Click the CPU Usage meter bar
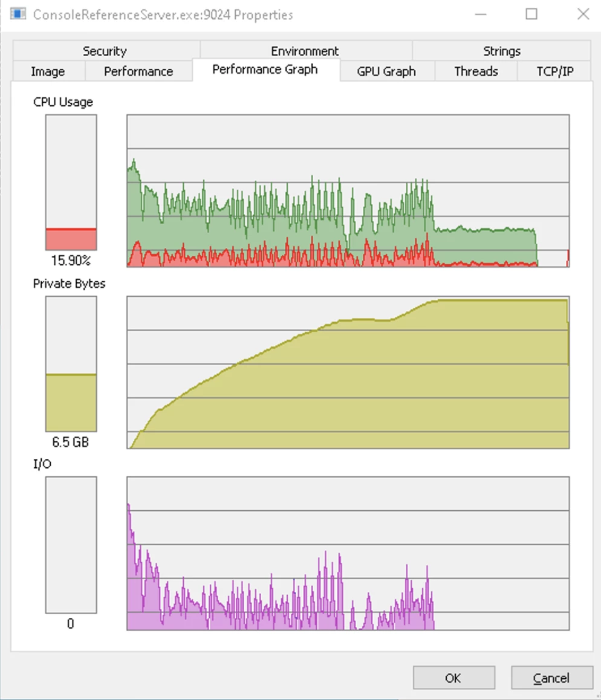The width and height of the screenshot is (601, 700). [71, 183]
